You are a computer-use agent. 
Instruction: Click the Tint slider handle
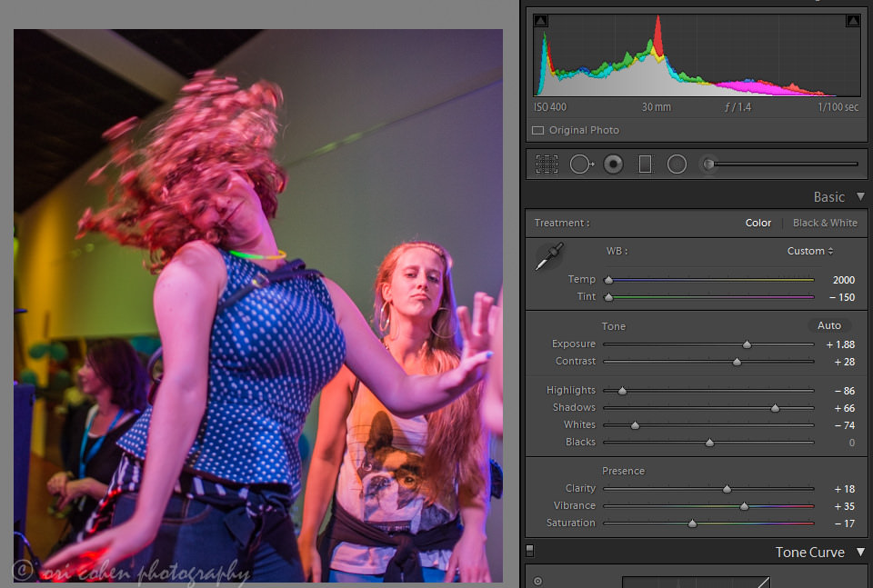tap(609, 297)
